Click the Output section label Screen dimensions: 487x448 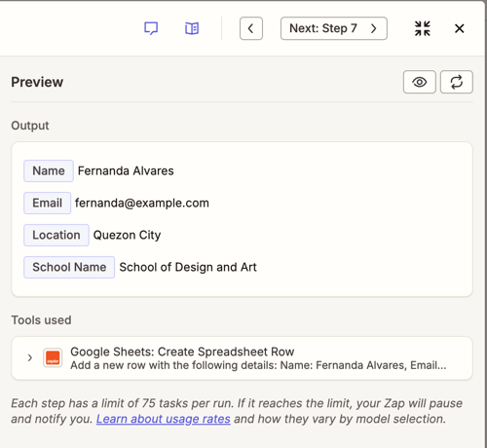click(x=30, y=126)
